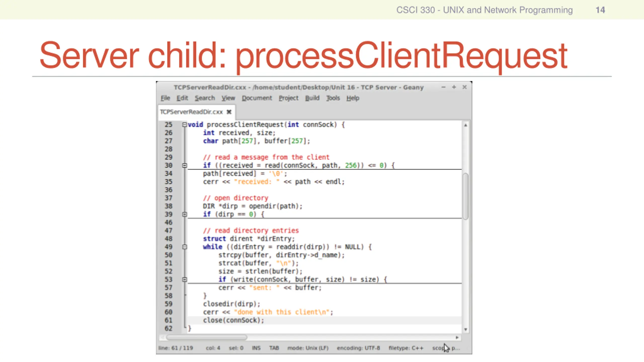
Task: Open the Edit menu
Action: tap(182, 98)
